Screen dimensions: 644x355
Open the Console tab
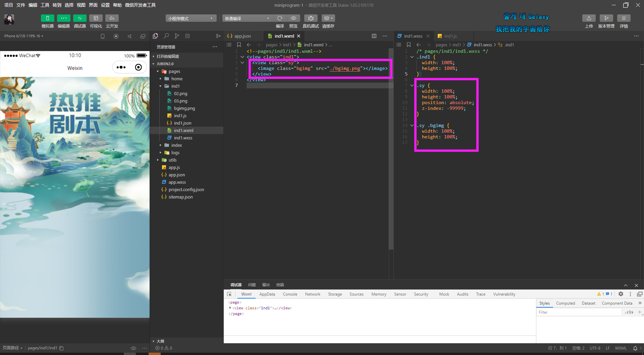tap(290, 294)
